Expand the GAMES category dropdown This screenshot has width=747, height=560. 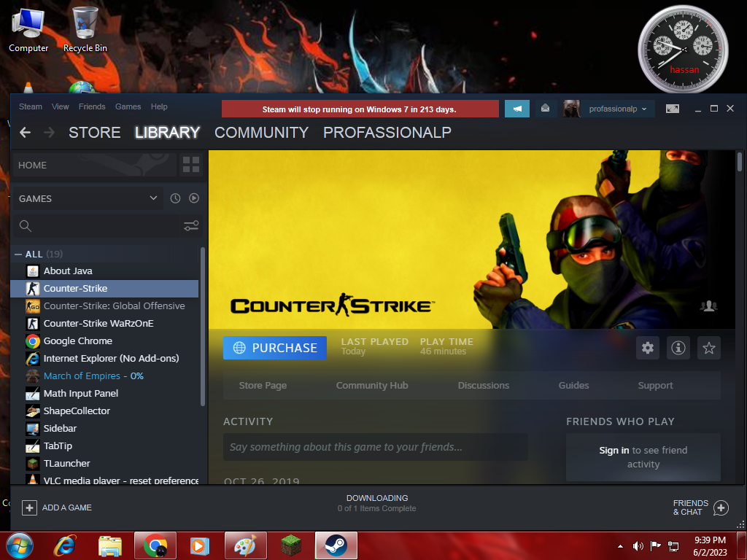click(x=153, y=198)
